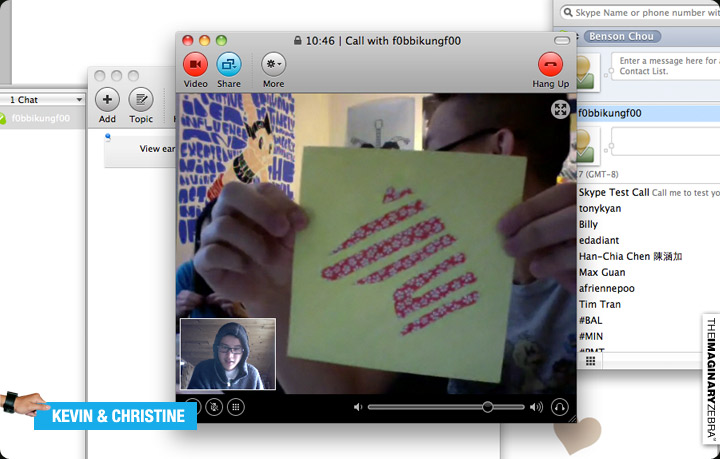Toggle the Video camera button

point(195,65)
